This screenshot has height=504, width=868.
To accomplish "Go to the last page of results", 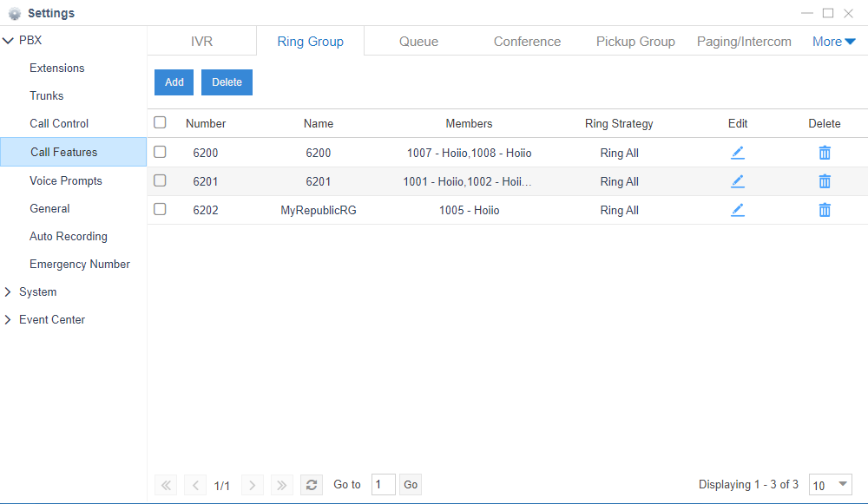I will (282, 485).
